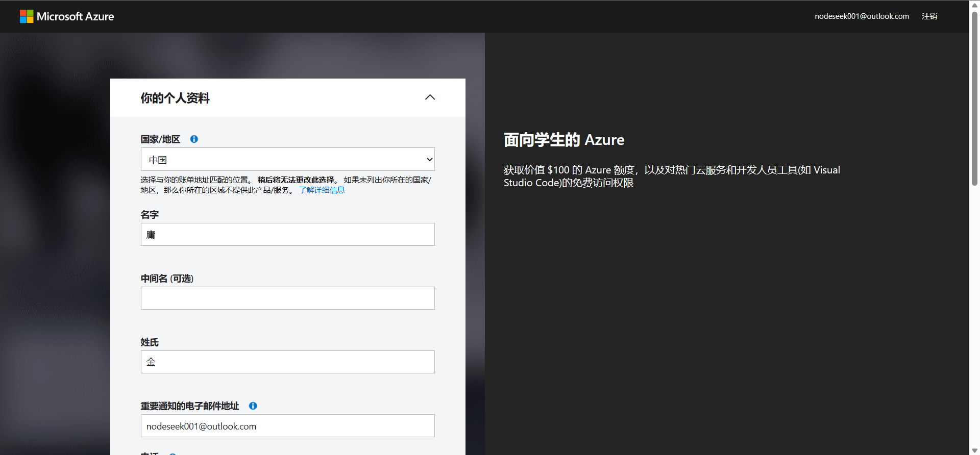Click the 国家/地区 field label

point(160,139)
